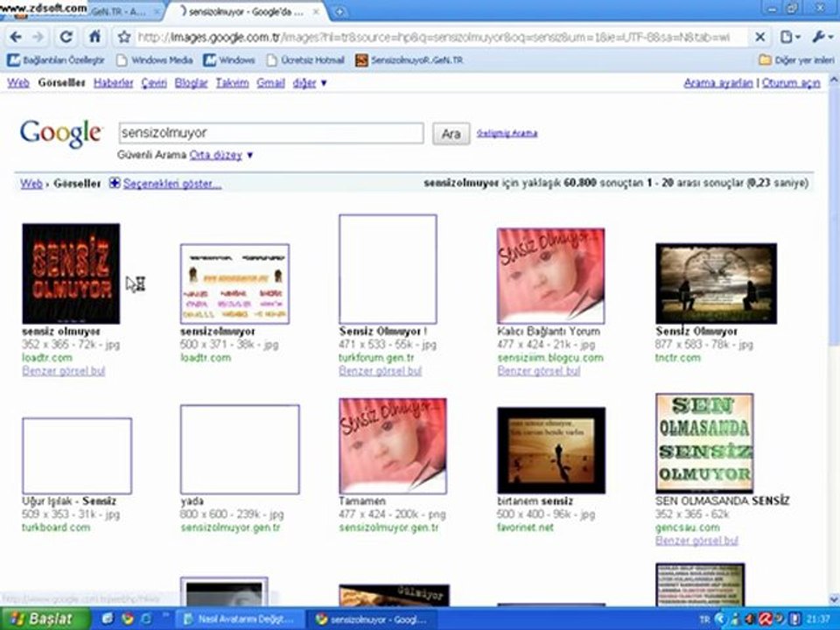Open the Başlat start menu
This screenshot has width=840, height=630.
[45, 619]
